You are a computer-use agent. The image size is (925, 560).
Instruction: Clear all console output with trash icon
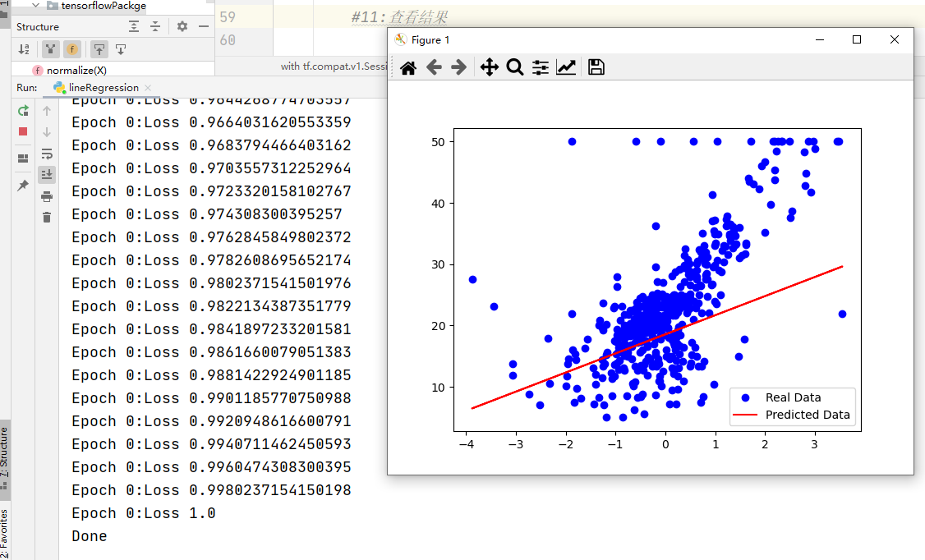47,218
